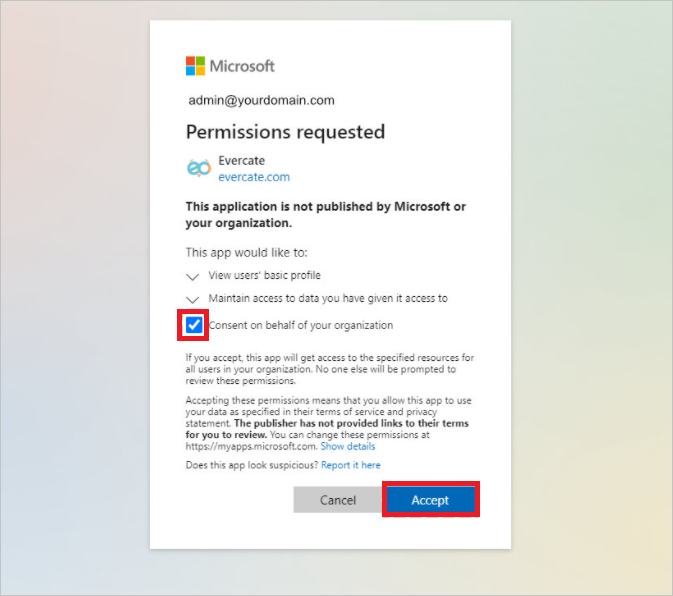
Task: Expand the 'View users' basic profile' chevron
Action: pyautogui.click(x=192, y=276)
